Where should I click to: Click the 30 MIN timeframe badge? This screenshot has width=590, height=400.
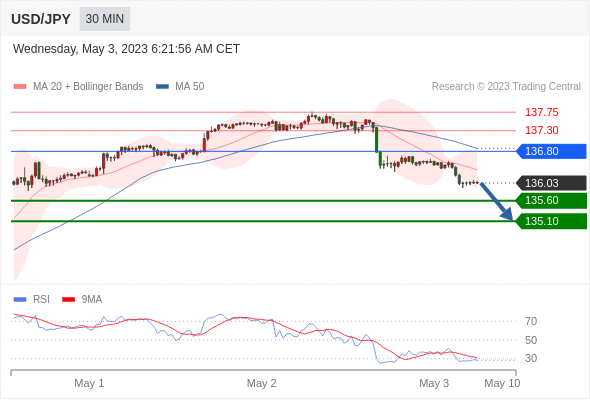click(105, 19)
